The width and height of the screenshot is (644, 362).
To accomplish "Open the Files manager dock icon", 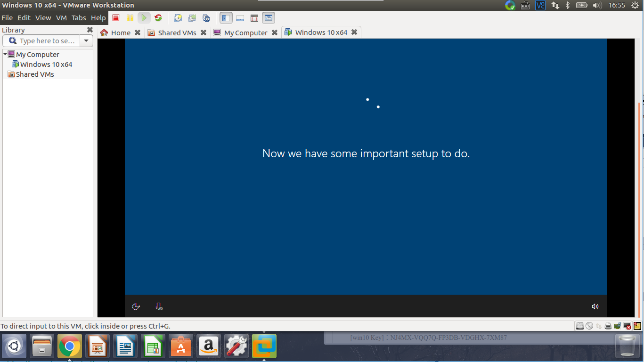I will click(42, 347).
